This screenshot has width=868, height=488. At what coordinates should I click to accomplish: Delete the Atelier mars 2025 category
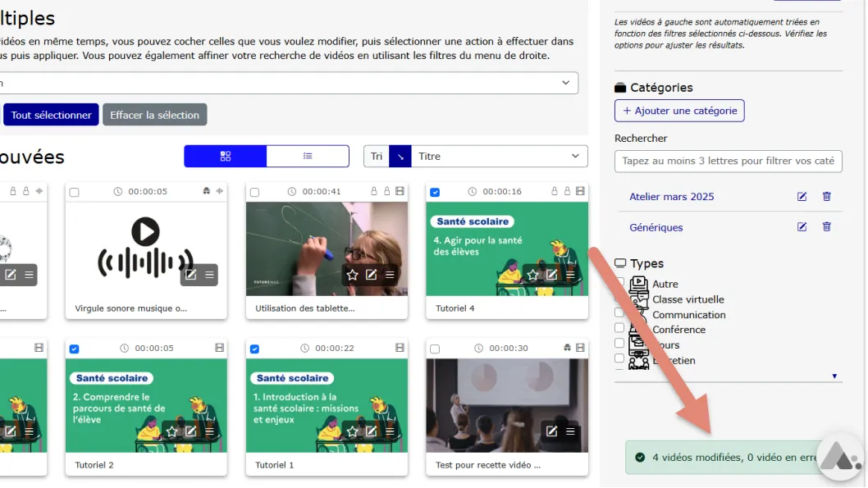click(826, 196)
